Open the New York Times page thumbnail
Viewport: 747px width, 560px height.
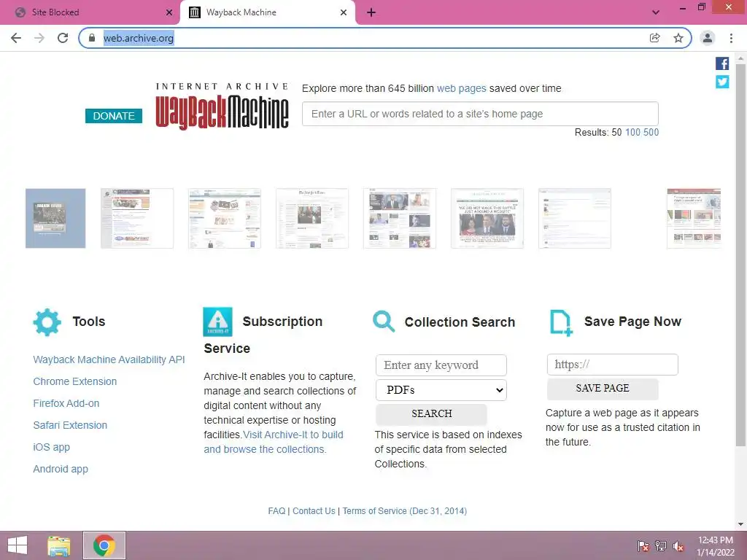coord(312,218)
